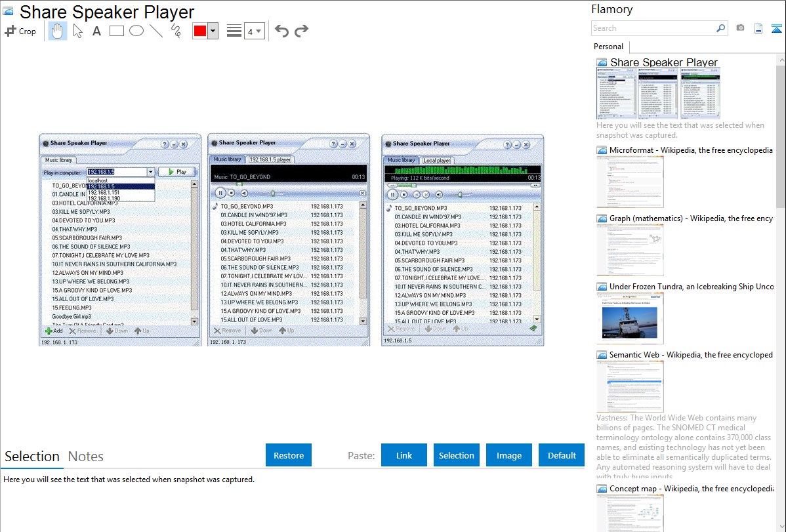Click the snapshot icon beside Semantic Web title
786x532 pixels.
point(602,355)
